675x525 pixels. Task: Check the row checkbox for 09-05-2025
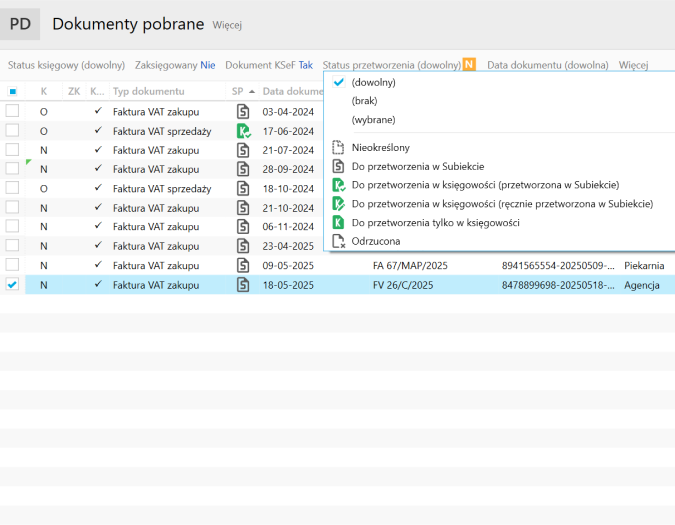12,264
